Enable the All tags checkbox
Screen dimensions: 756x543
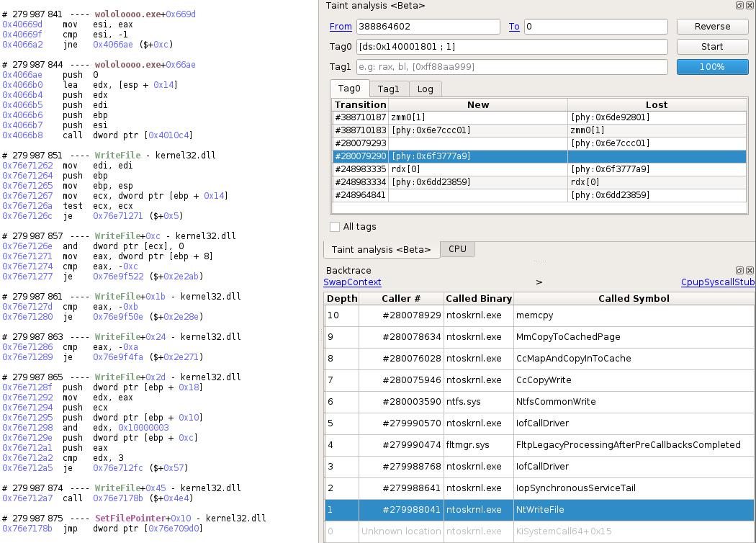335,227
